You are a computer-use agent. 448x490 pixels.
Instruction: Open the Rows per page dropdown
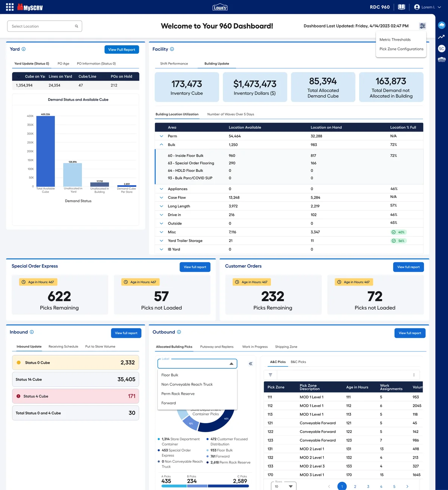pos(284,486)
